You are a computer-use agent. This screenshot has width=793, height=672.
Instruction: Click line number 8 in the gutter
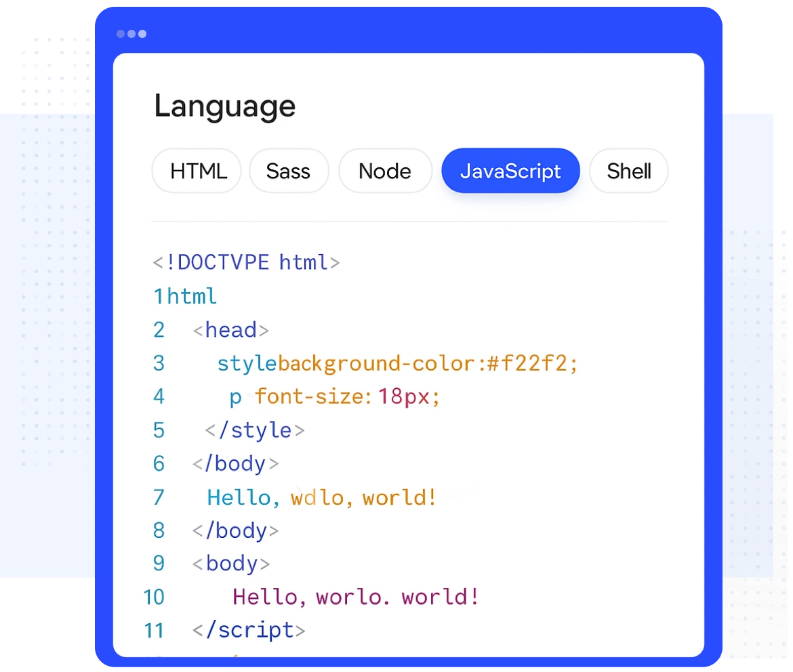159,530
